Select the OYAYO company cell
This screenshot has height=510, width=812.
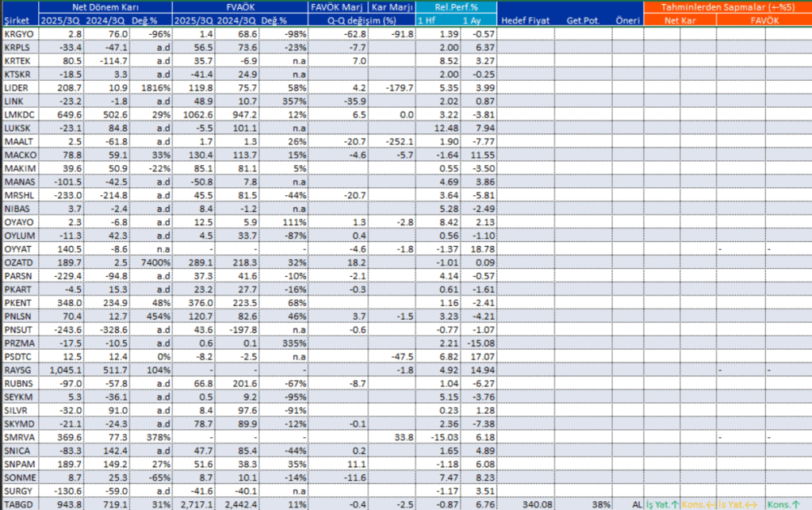[20, 223]
